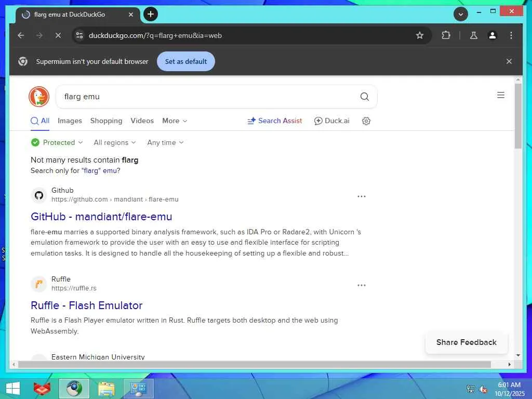Click the GitHub favicon in first result
This screenshot has height=399, width=532.
[x=39, y=195]
